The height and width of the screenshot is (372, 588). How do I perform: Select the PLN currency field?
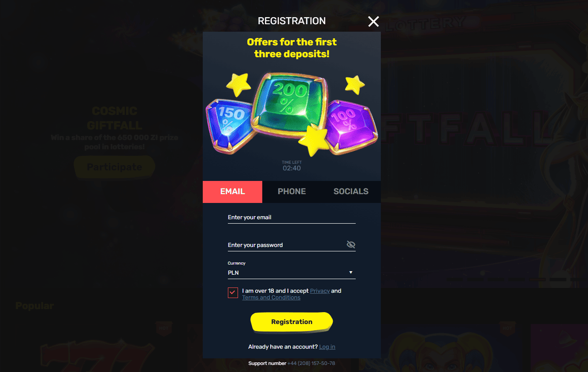(x=291, y=273)
